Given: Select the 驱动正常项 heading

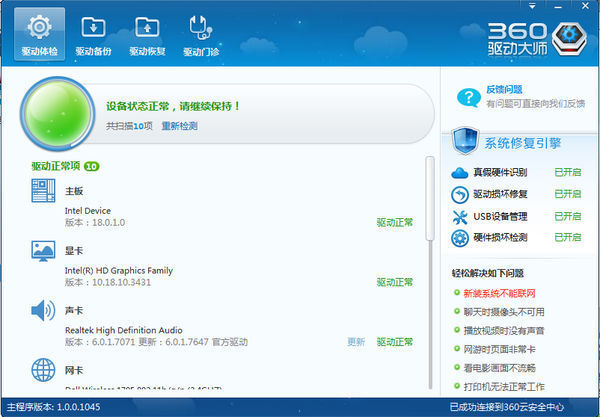Looking at the screenshot, I should (55, 166).
